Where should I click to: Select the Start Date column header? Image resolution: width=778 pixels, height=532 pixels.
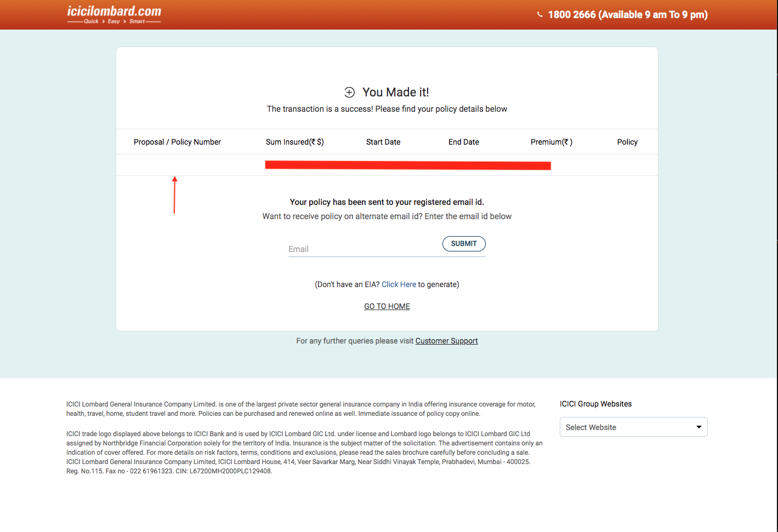click(x=383, y=142)
